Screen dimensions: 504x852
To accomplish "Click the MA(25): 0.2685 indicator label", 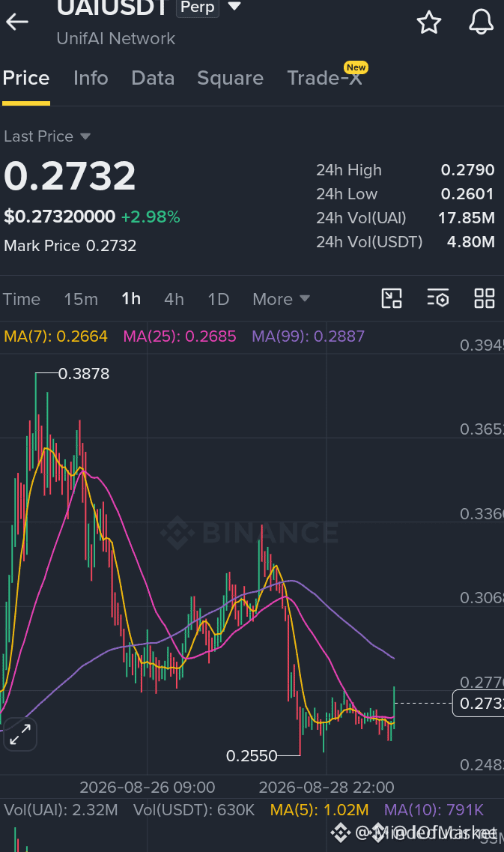I will click(x=180, y=336).
